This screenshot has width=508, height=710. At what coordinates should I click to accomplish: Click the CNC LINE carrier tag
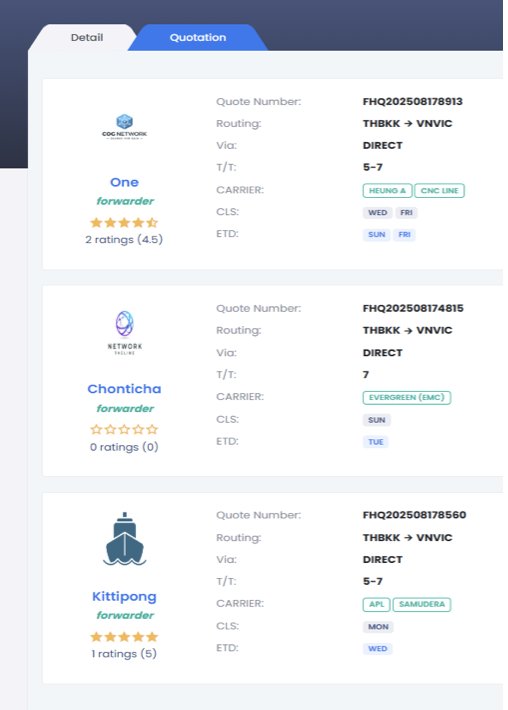point(439,191)
